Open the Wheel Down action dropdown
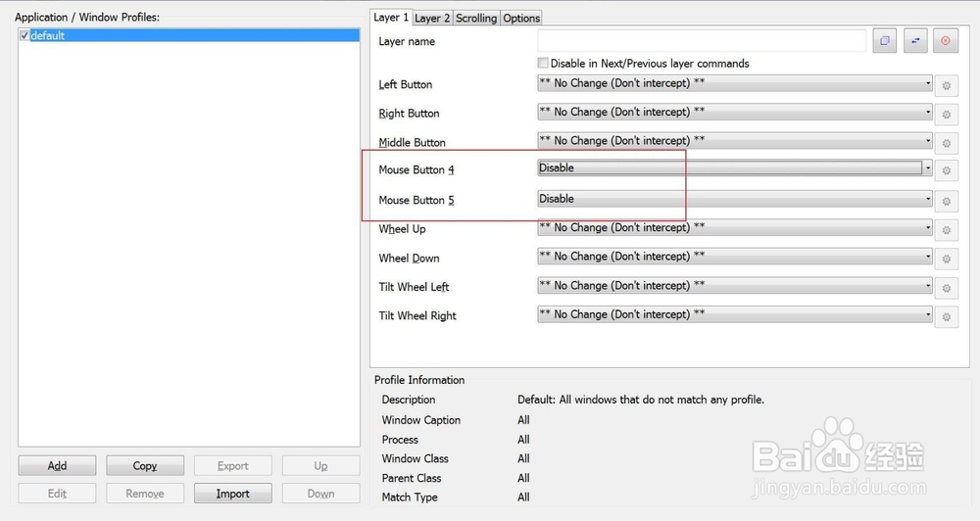Screen dimensions: 980x521 pyautogui.click(x=734, y=257)
